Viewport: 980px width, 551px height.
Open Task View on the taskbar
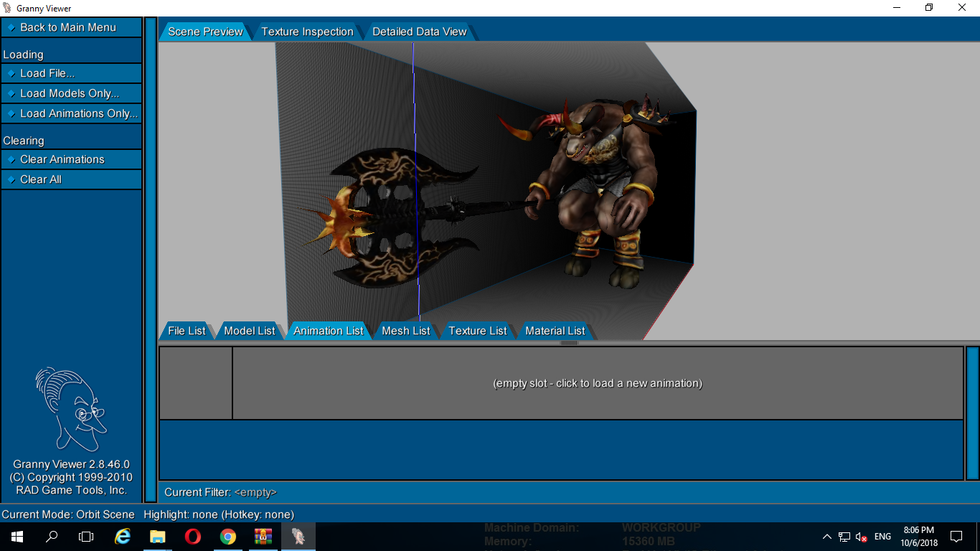point(86,536)
